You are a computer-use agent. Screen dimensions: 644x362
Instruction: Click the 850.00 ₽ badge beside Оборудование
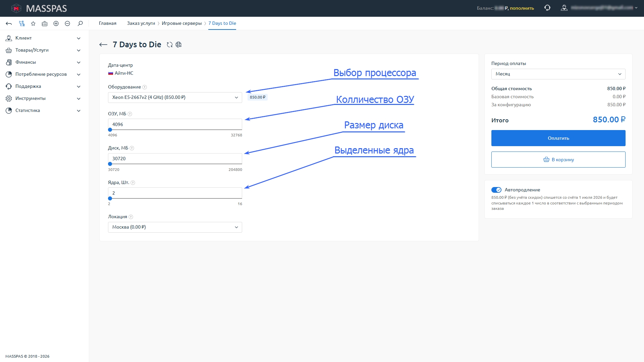[x=258, y=97]
